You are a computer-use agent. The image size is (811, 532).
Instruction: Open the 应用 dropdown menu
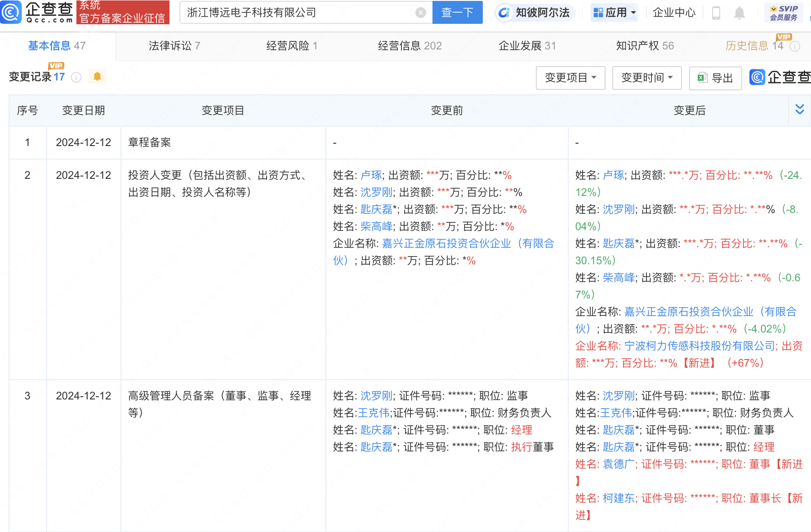point(615,13)
